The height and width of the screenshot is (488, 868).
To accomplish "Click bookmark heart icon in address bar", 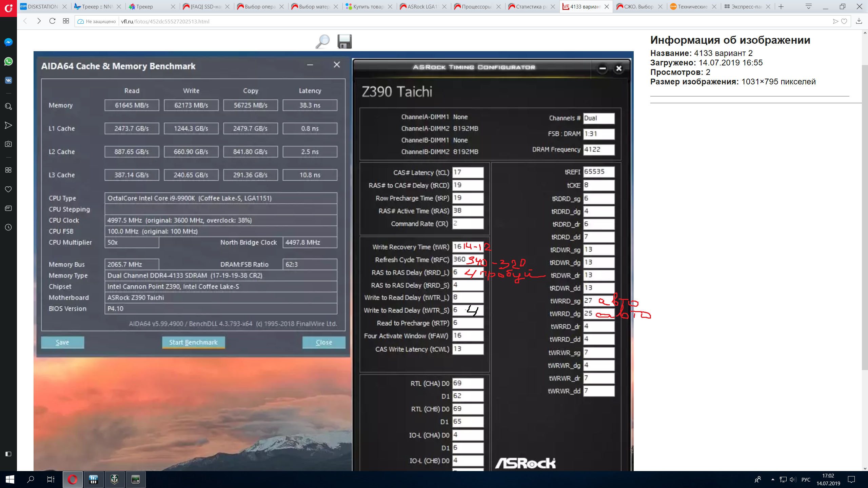I will pos(844,21).
